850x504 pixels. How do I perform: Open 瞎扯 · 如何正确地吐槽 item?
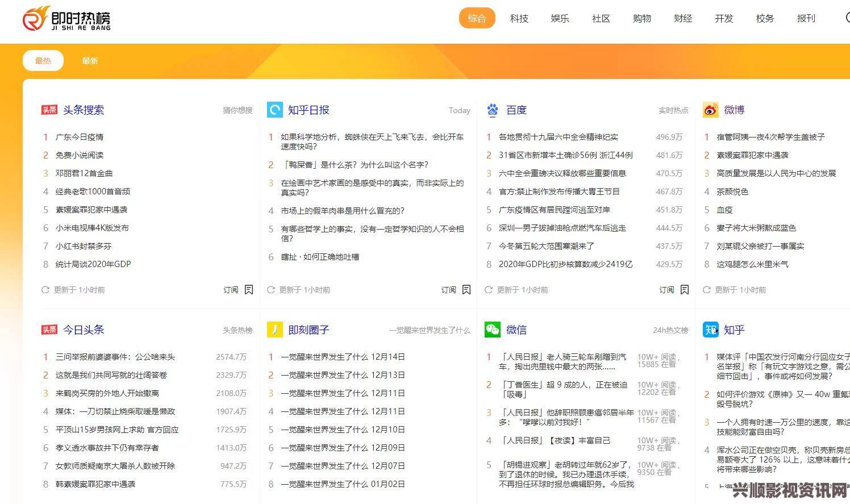(320, 257)
